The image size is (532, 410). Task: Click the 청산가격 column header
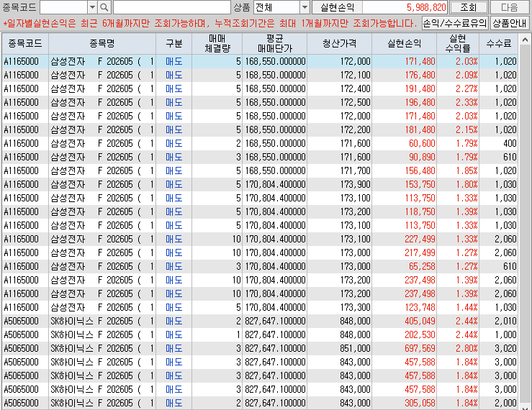339,43
